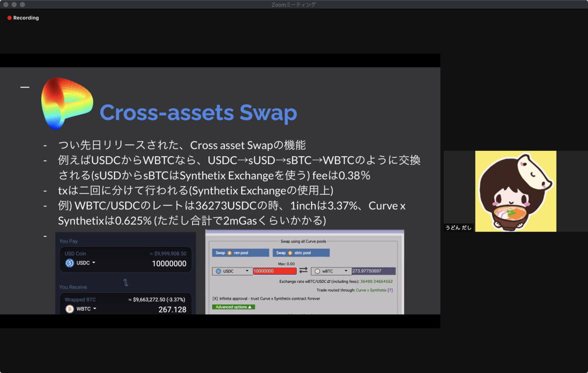This screenshot has width=588, height=373.
Task: Click the coin icon in Swap ren pool button
Action: 229,253
